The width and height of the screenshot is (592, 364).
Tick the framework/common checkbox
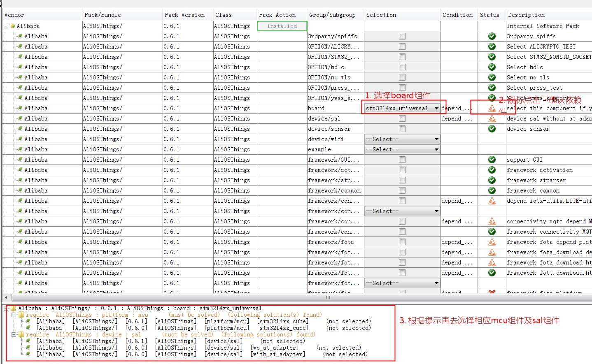click(x=402, y=190)
